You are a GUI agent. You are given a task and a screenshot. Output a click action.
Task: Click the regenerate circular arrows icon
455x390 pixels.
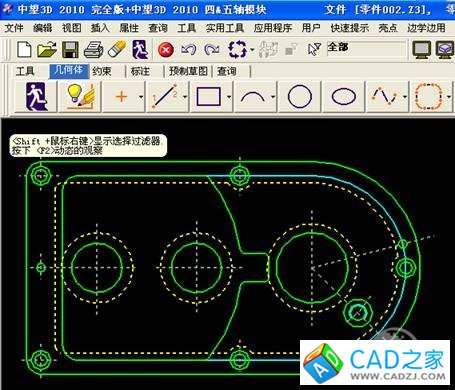click(237, 50)
